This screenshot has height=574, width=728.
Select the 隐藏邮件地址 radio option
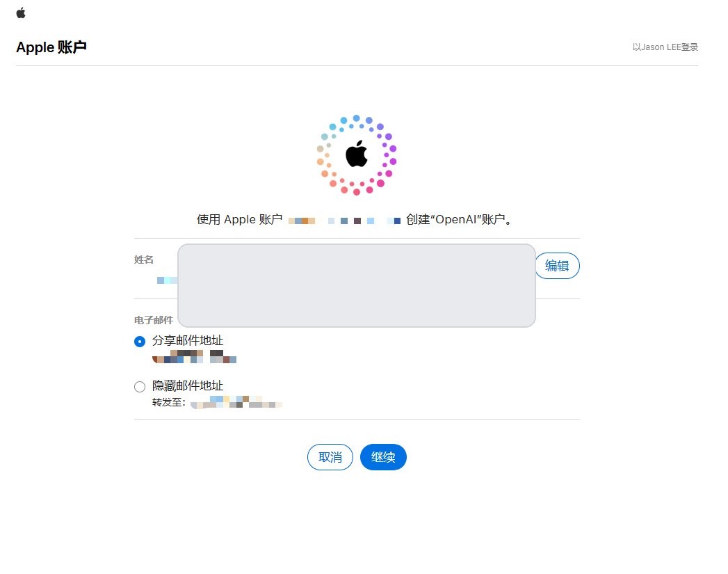(x=140, y=387)
